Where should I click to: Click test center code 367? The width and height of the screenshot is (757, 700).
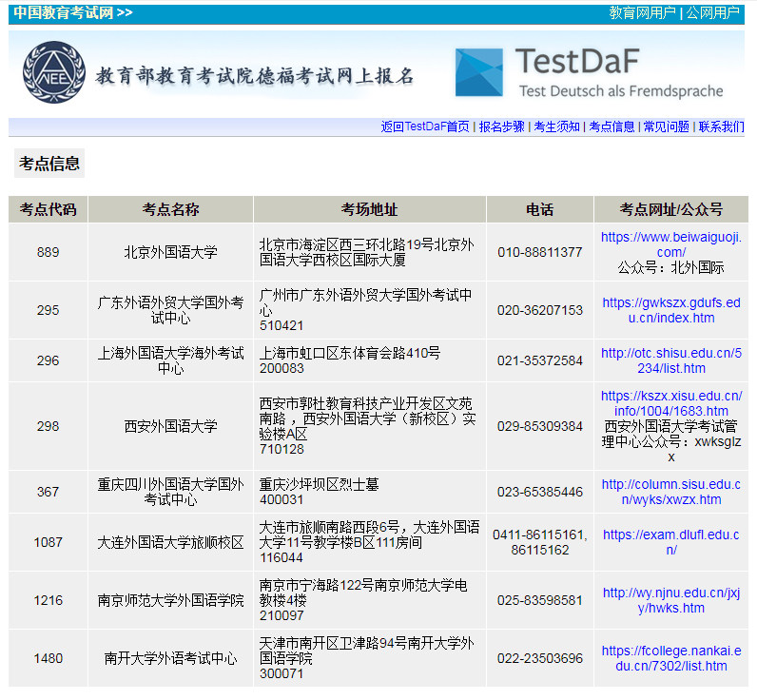[x=48, y=492]
